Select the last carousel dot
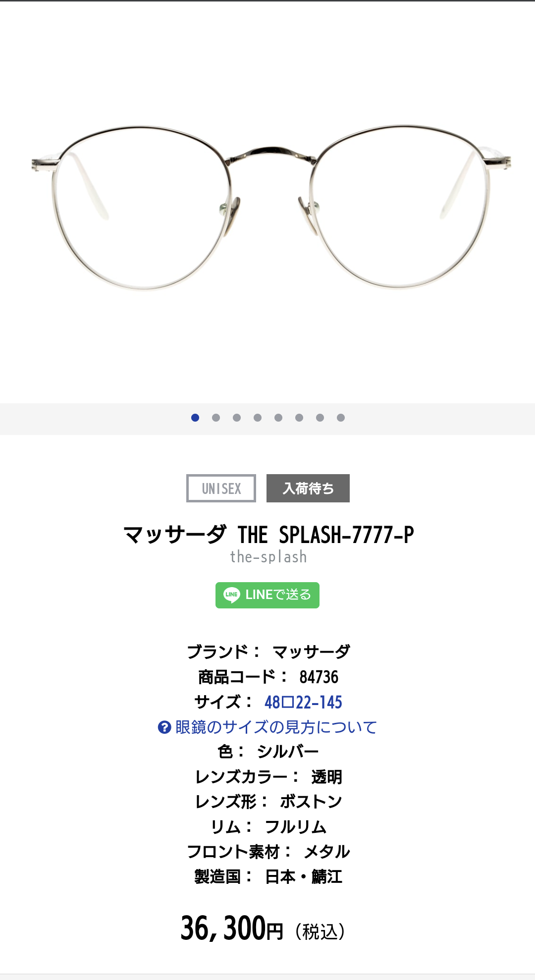Viewport: 535px width, 980px height. 341,418
